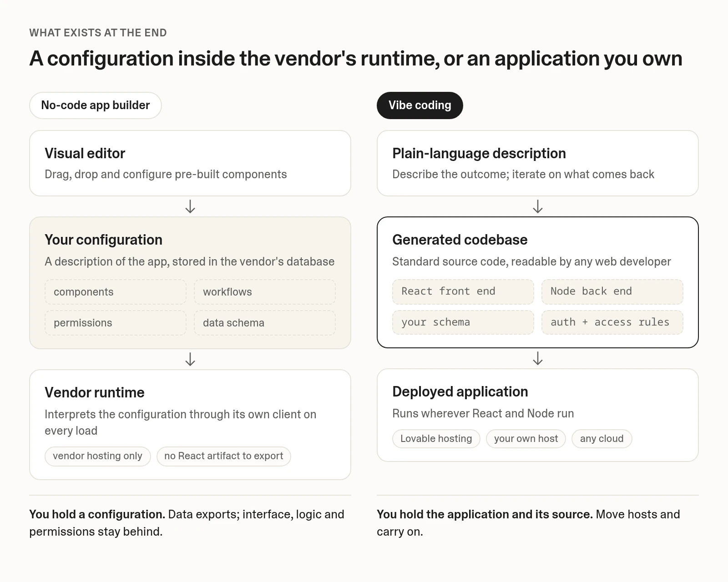Click the vendor hosting only tag
The image size is (728, 582).
pos(97,456)
